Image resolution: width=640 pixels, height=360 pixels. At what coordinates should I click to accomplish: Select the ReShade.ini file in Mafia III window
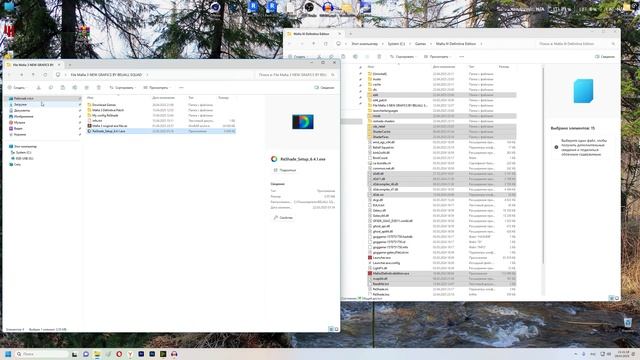coord(442,289)
